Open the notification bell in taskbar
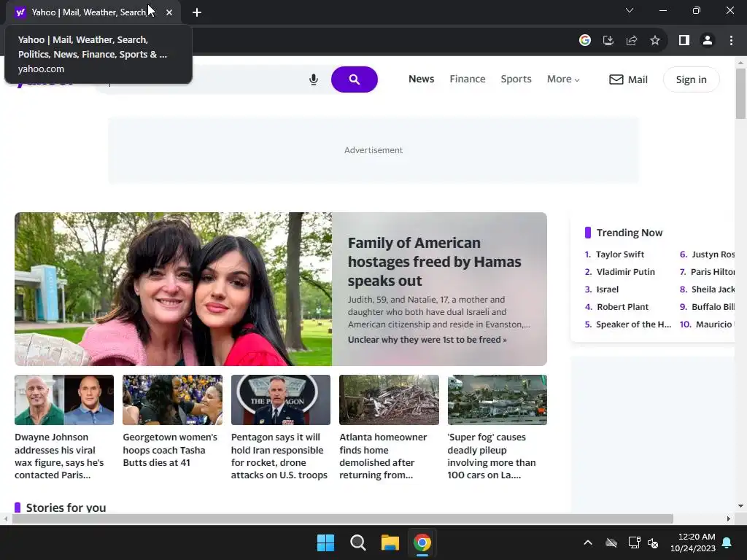Viewport: 747px width, 560px height. coord(727,542)
